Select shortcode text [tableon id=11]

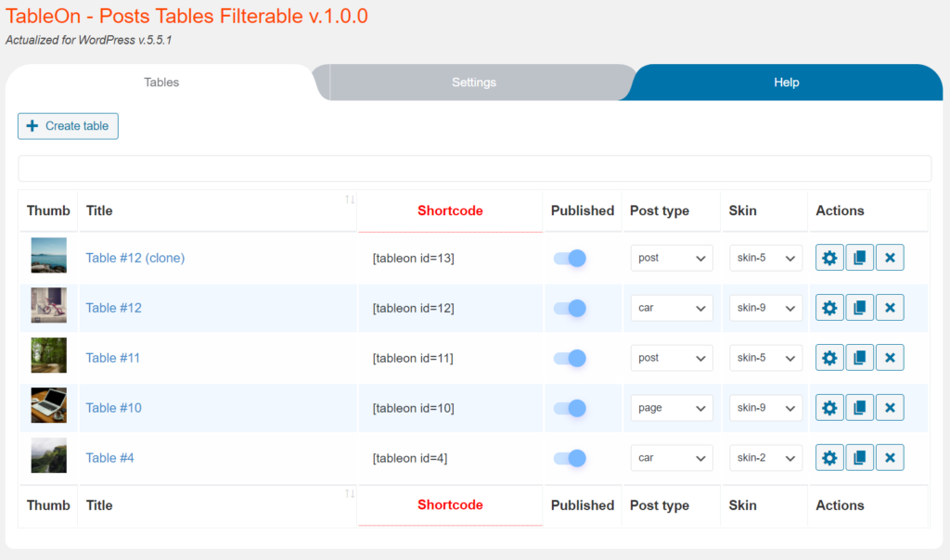413,359
